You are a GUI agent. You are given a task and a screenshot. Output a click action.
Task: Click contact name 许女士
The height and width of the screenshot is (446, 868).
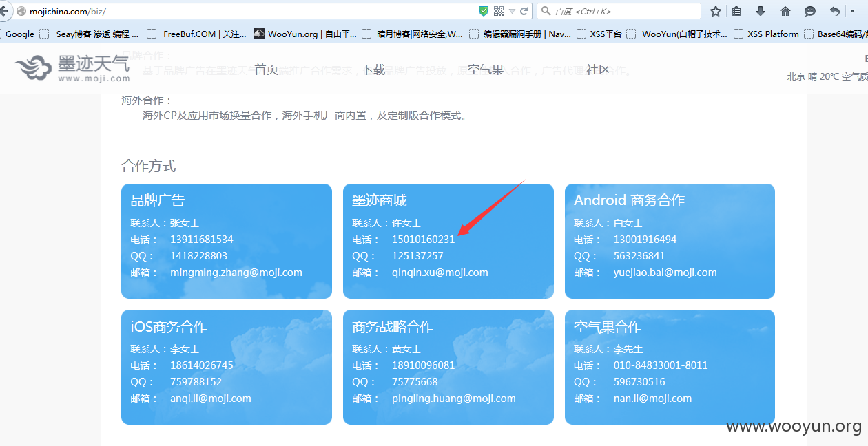tap(406, 223)
